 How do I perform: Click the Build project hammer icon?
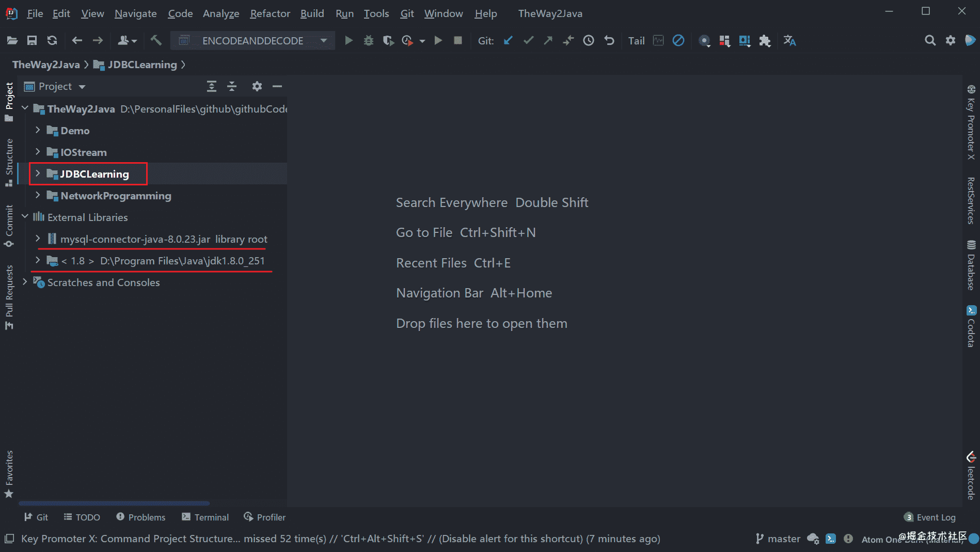[x=156, y=40]
